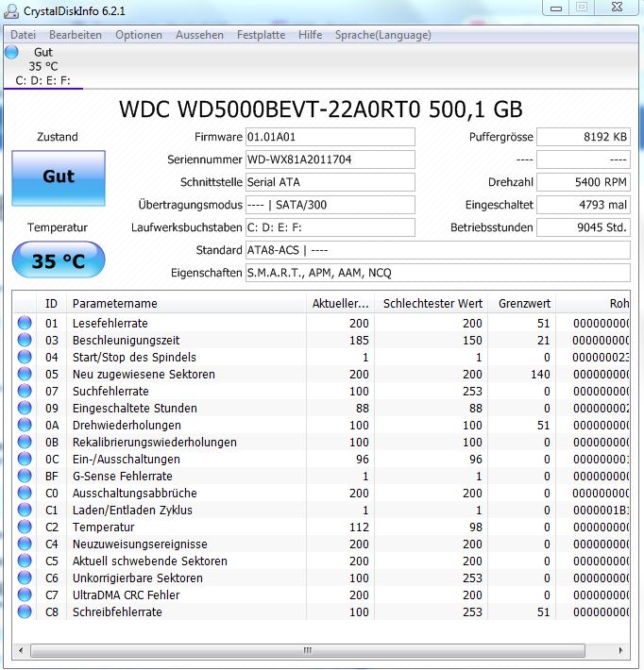Click status orb for Ausschaltungsabbrüche row
Image resolution: width=644 pixels, height=670 pixels.
(x=25, y=493)
